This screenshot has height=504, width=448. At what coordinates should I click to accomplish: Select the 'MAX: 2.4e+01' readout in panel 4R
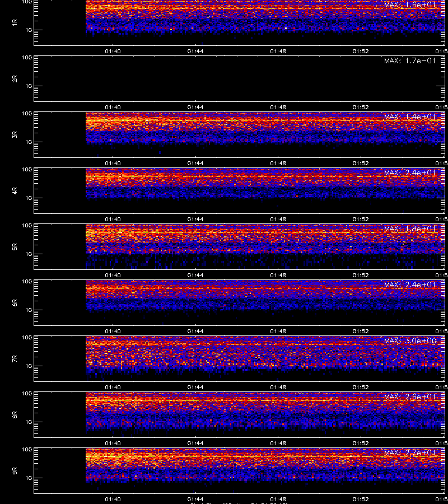pyautogui.click(x=410, y=172)
